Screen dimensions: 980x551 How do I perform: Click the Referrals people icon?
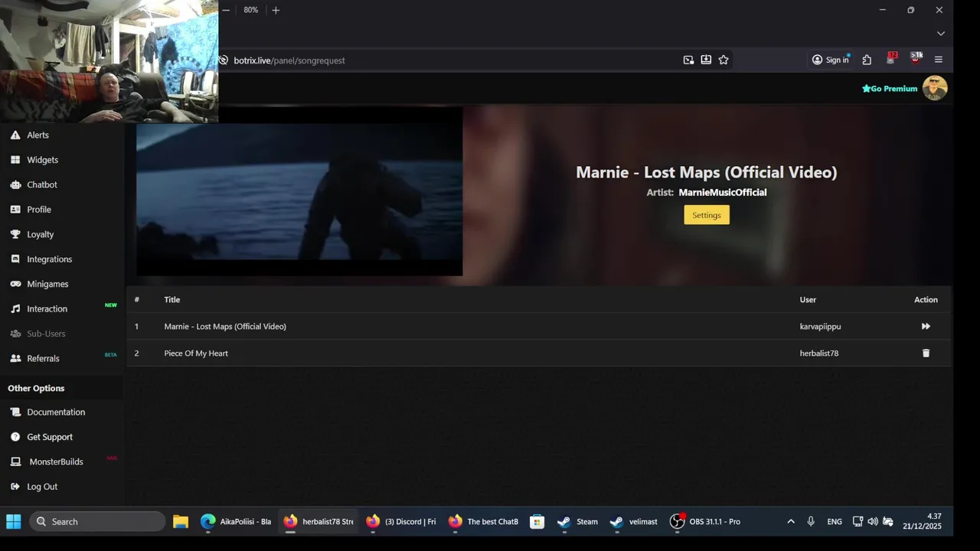point(15,358)
